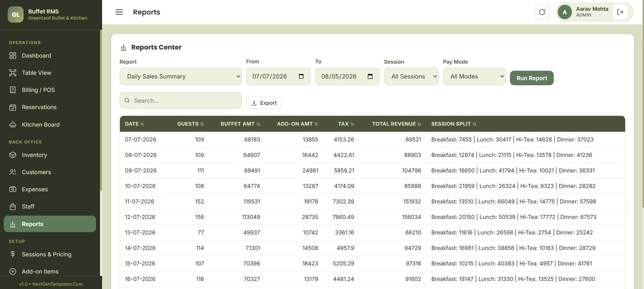Open the Report type dropdown
The image size is (644, 289).
181,76
